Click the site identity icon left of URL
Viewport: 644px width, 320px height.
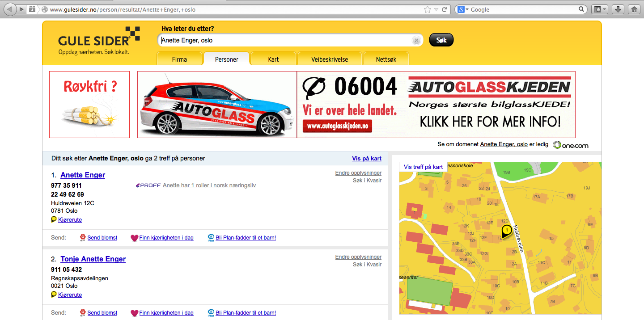[x=44, y=9]
